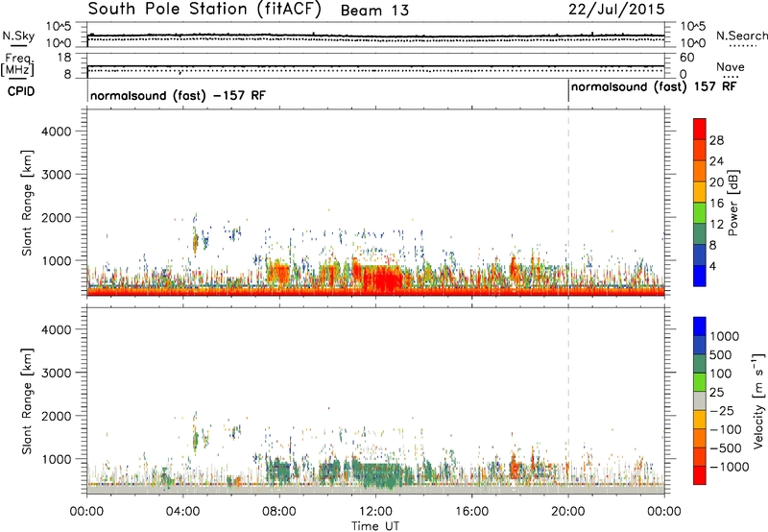Click the '60' tick on the Nave axis

[686, 58]
